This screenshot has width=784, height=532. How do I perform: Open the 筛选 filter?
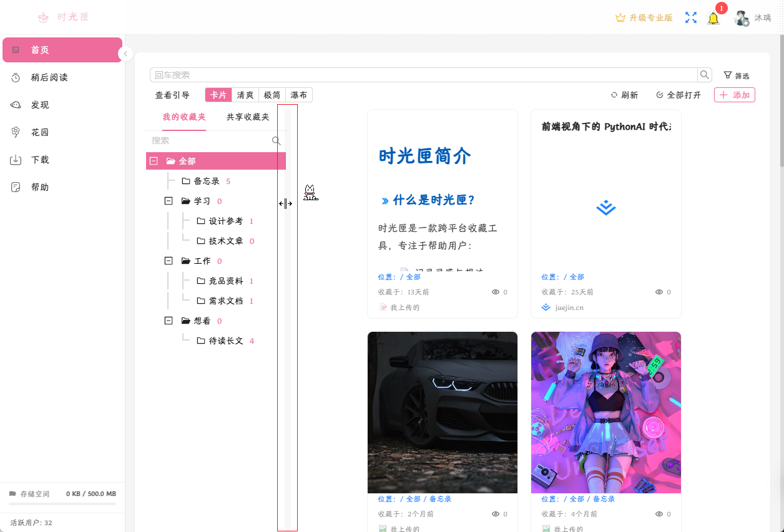pyautogui.click(x=737, y=75)
